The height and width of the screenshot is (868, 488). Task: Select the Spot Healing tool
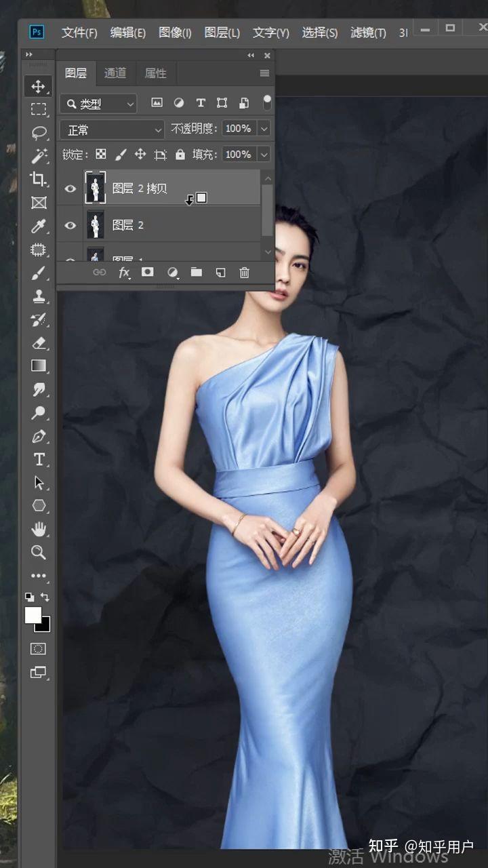coord(39,250)
